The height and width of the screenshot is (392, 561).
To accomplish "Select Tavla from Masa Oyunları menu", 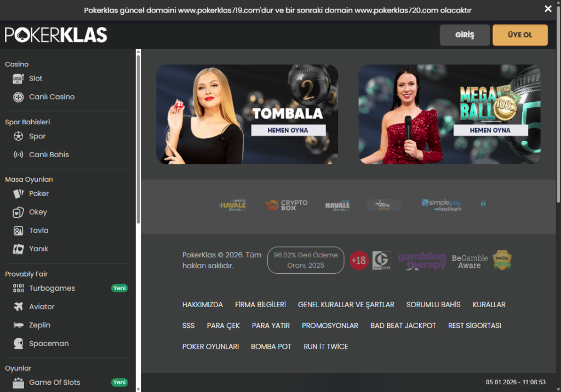I will (x=38, y=230).
